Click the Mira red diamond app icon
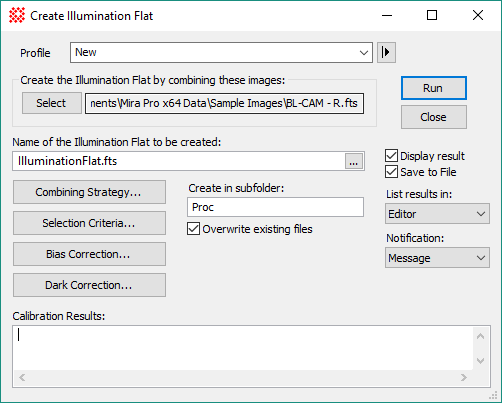This screenshot has height=403, width=502. pyautogui.click(x=17, y=15)
